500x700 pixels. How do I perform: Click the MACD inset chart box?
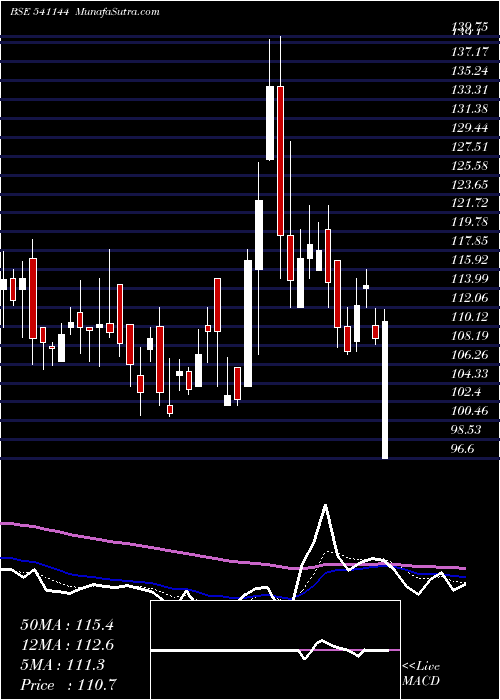275,650
